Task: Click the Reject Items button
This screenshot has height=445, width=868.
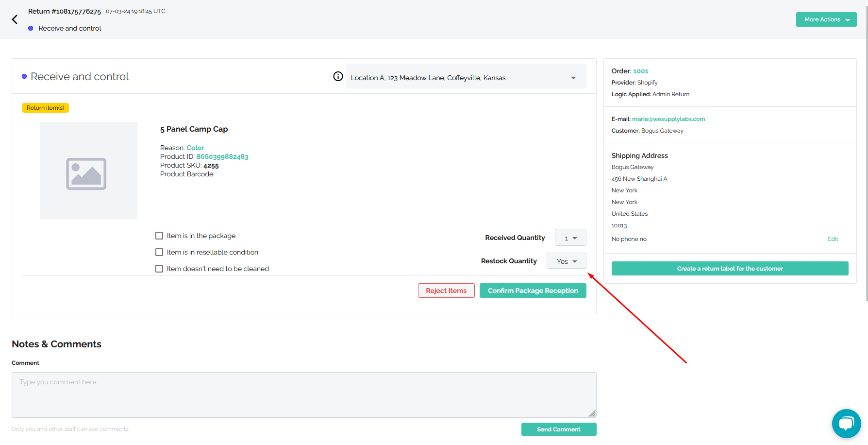Action: 446,291
